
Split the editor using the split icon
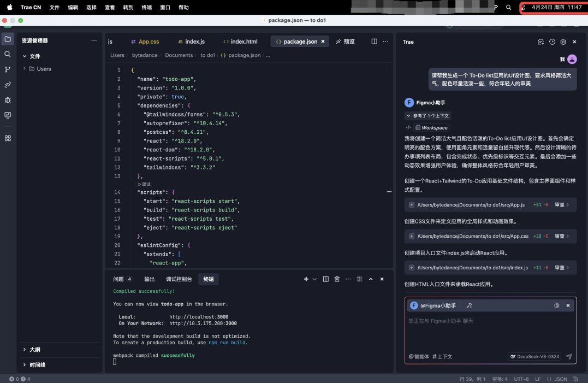374,42
